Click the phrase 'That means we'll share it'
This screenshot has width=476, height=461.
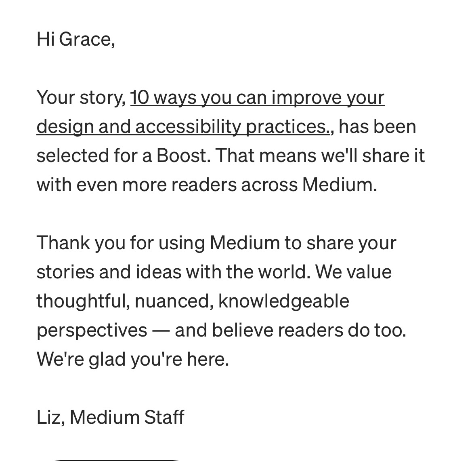click(x=320, y=156)
